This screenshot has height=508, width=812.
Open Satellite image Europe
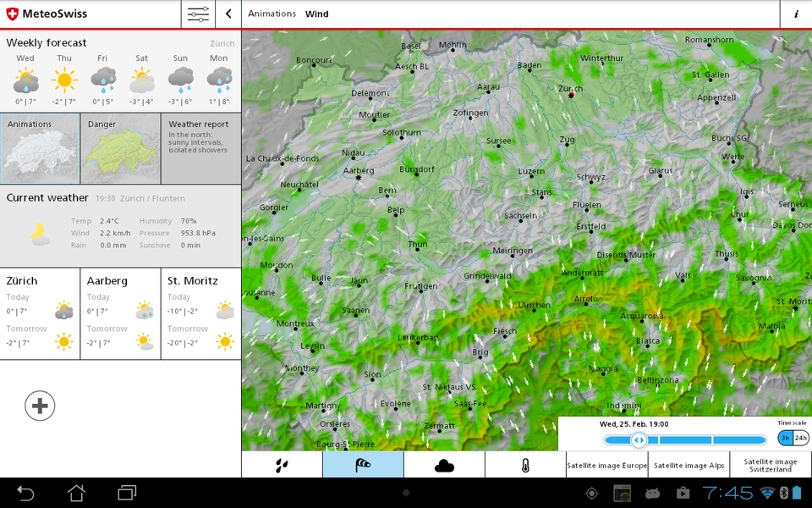[607, 465]
